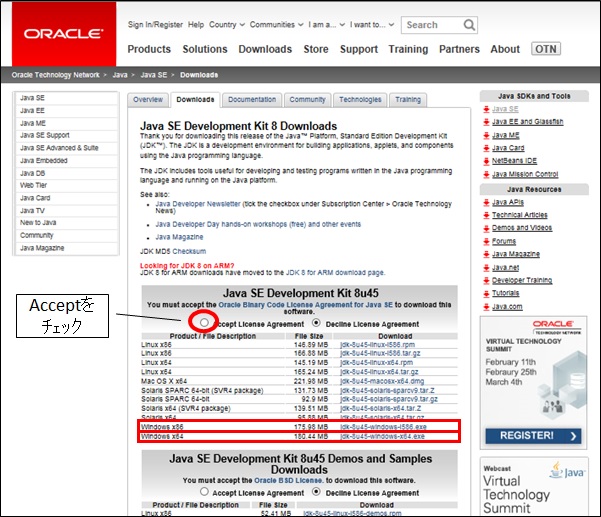Open the Support menu
This screenshot has height=517, width=601.
coord(359,49)
